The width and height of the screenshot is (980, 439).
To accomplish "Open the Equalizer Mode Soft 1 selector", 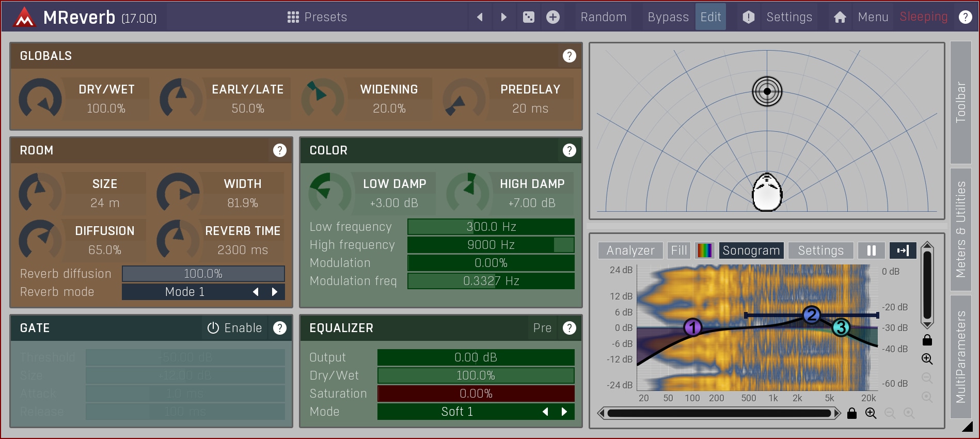I will pyautogui.click(x=457, y=412).
